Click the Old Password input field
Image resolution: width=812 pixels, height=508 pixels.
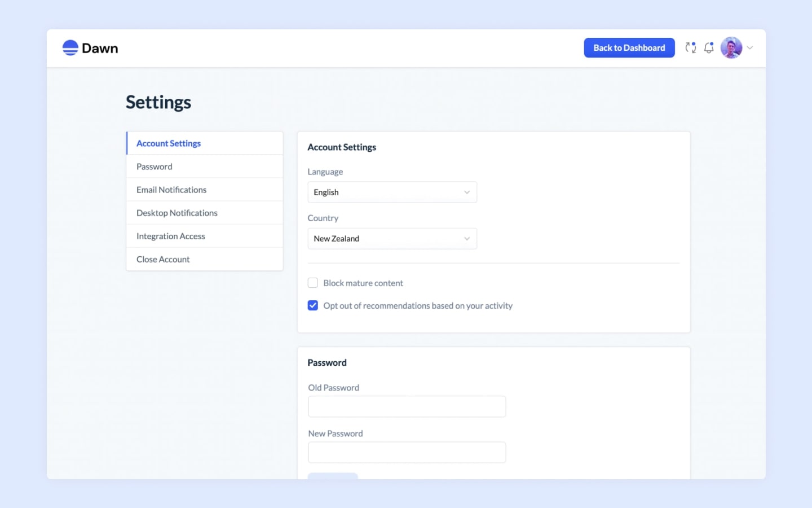(407, 406)
